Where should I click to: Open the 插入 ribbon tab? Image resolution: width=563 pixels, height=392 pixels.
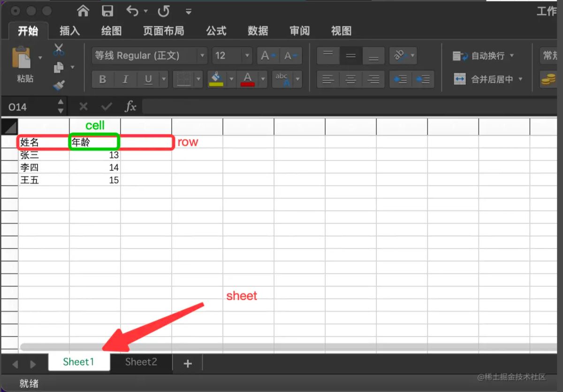69,31
